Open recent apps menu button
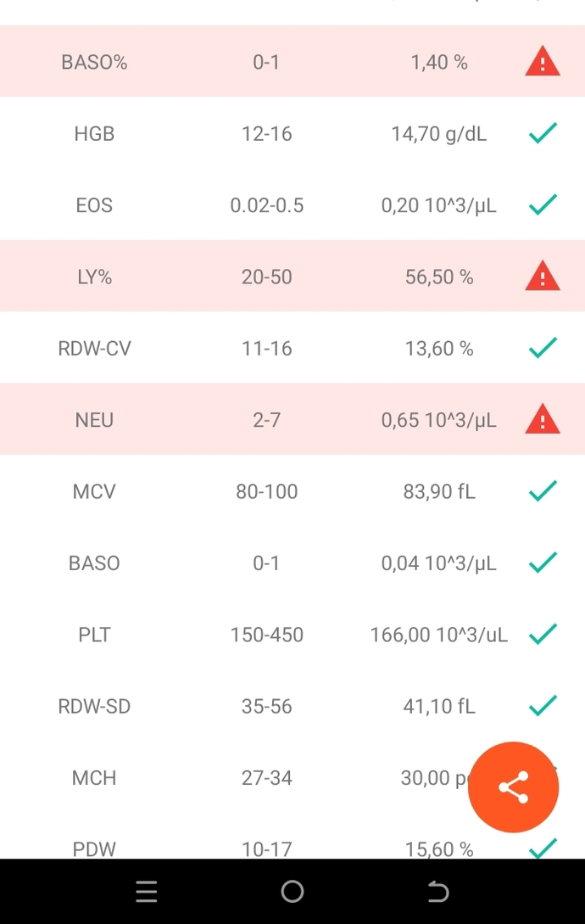The height and width of the screenshot is (924, 585). pos(146,892)
